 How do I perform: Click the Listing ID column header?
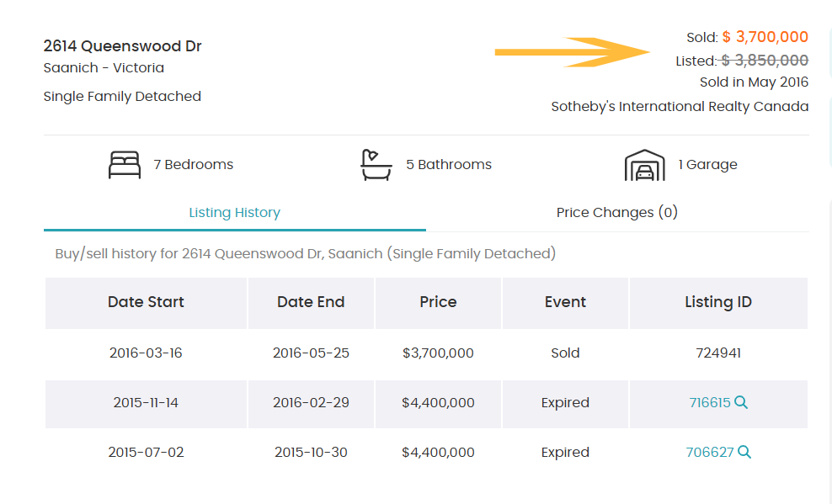717,302
